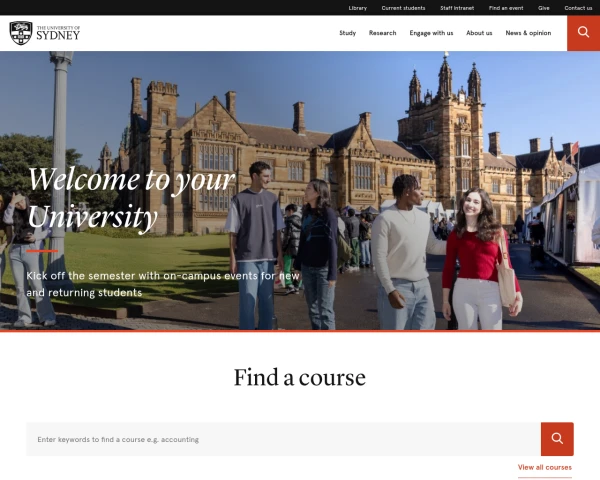Visit the Current students page
The image size is (600, 480).
pos(403,8)
